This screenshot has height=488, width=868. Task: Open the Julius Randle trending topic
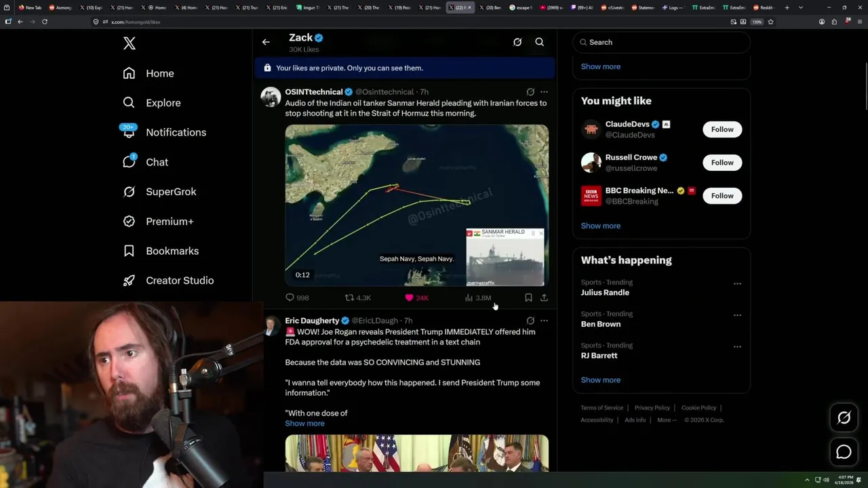click(x=605, y=293)
